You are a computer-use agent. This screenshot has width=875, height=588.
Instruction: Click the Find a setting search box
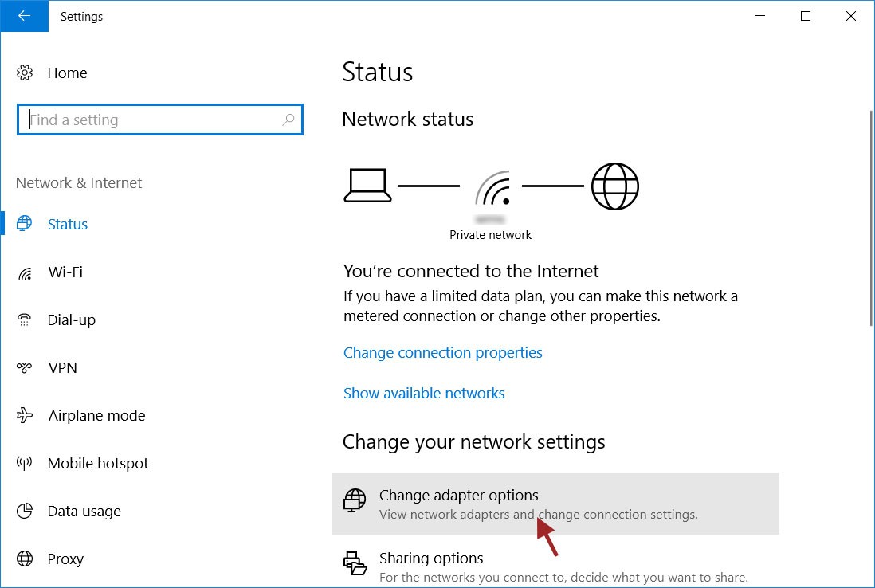[x=160, y=120]
